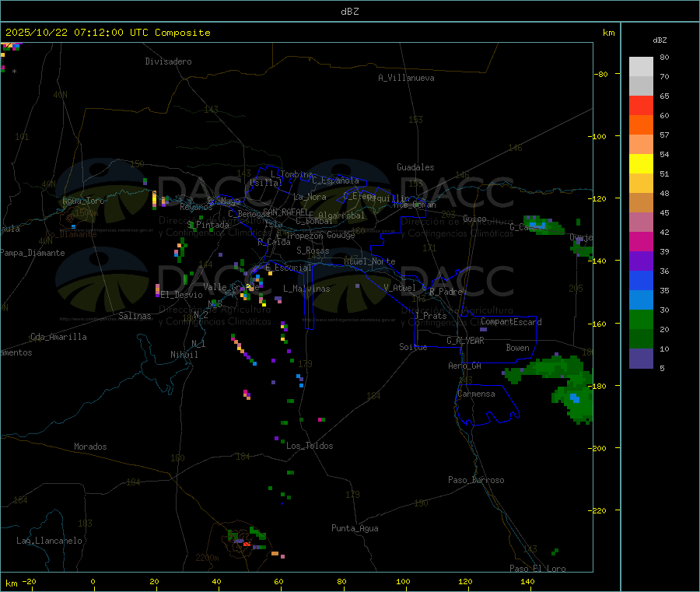Click the S_Pintada label

click(x=208, y=225)
